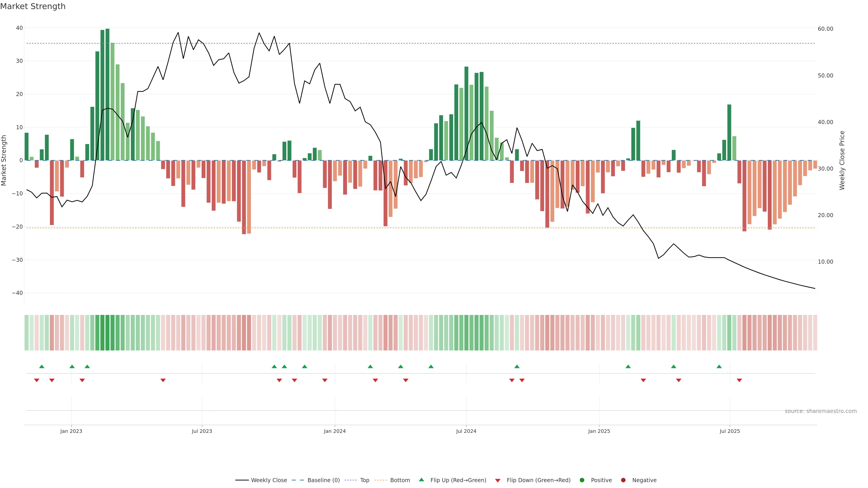Click the Jul 2025 x-axis label
Image resolution: width=868 pixels, height=488 pixels.
click(x=729, y=431)
